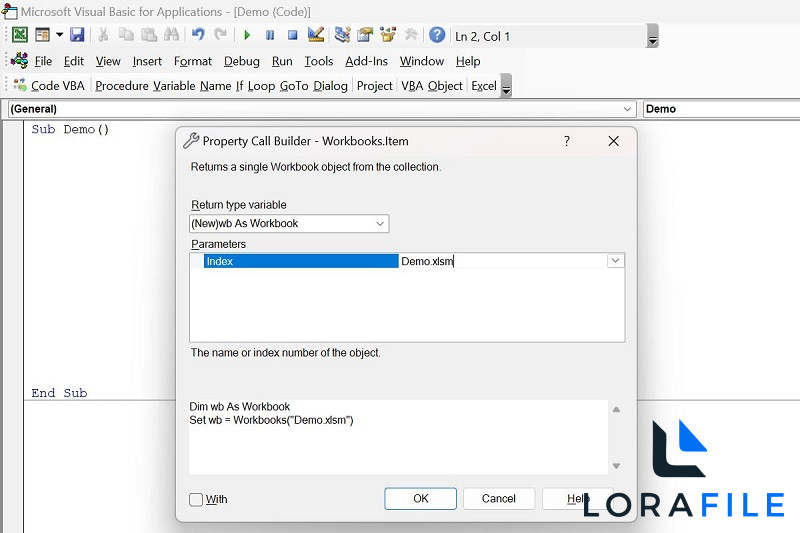Click the Toolbox icon in the toolbar

[x=411, y=35]
